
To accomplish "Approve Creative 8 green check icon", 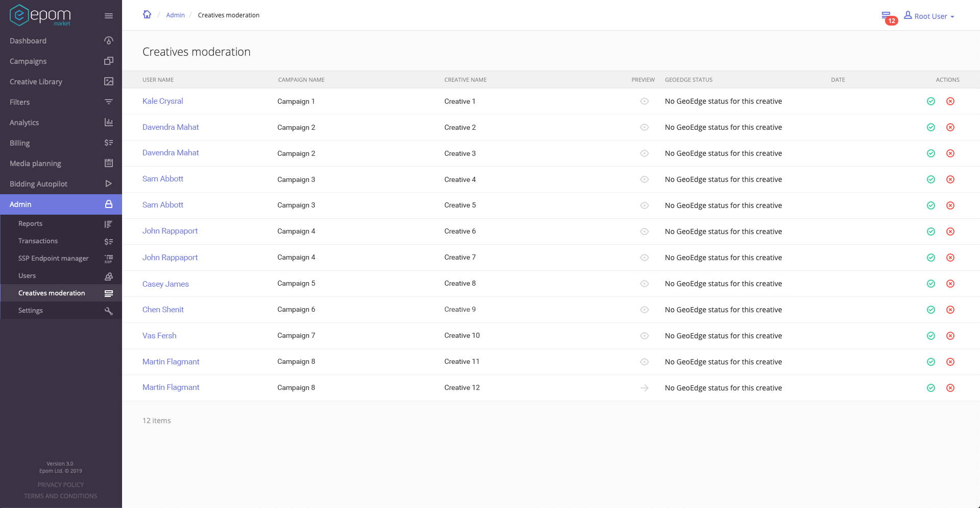I will click(x=931, y=284).
